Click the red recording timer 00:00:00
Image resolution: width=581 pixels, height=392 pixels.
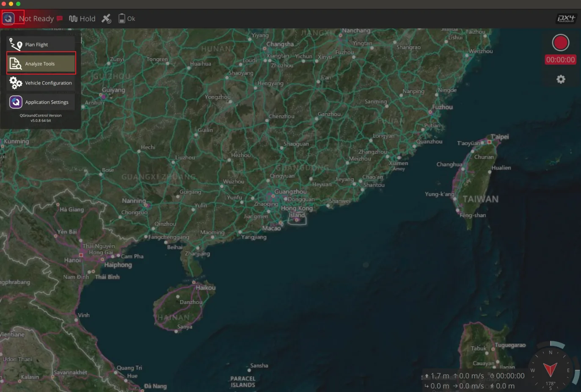560,60
